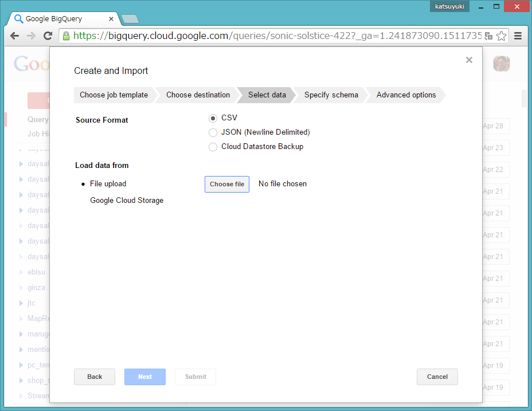This screenshot has height=411, width=532.
Task: Click the katsuyuki profile button
Action: tap(449, 6)
